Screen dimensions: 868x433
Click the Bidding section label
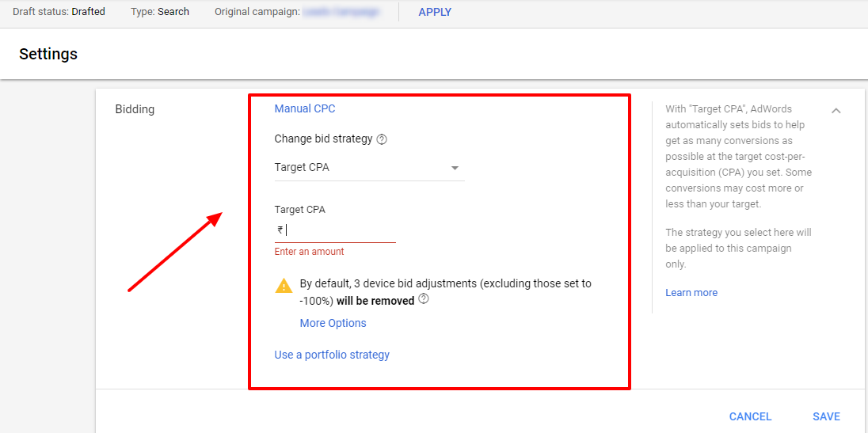pos(135,109)
